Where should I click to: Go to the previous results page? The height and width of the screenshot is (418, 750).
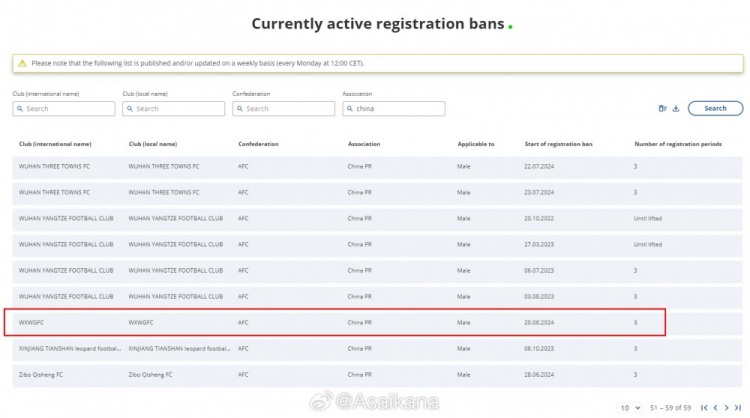click(x=716, y=407)
